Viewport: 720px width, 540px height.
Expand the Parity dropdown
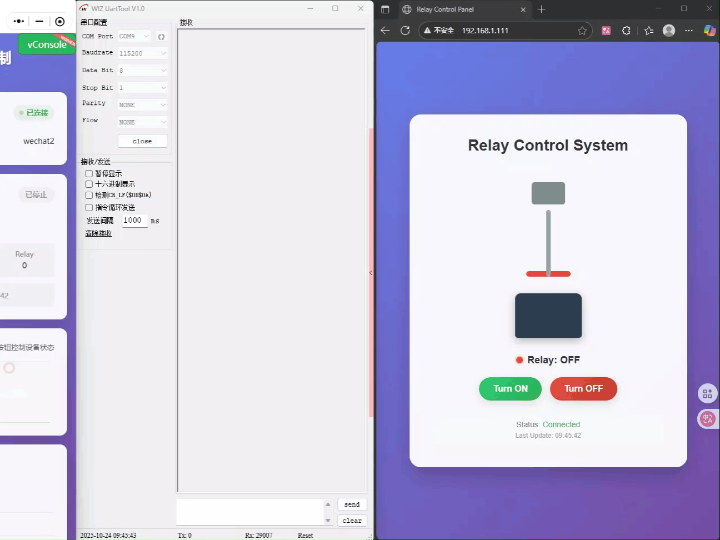142,104
